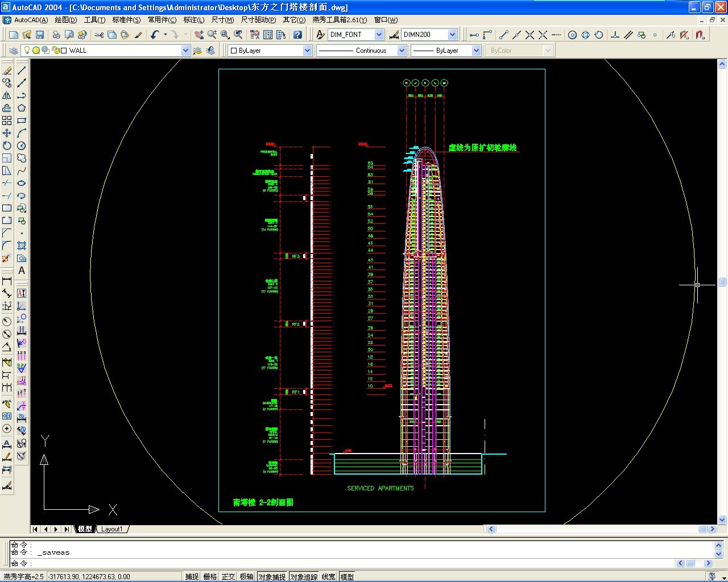This screenshot has height=582, width=728.
Task: Choose the Rotate tool
Action: pos(7,145)
